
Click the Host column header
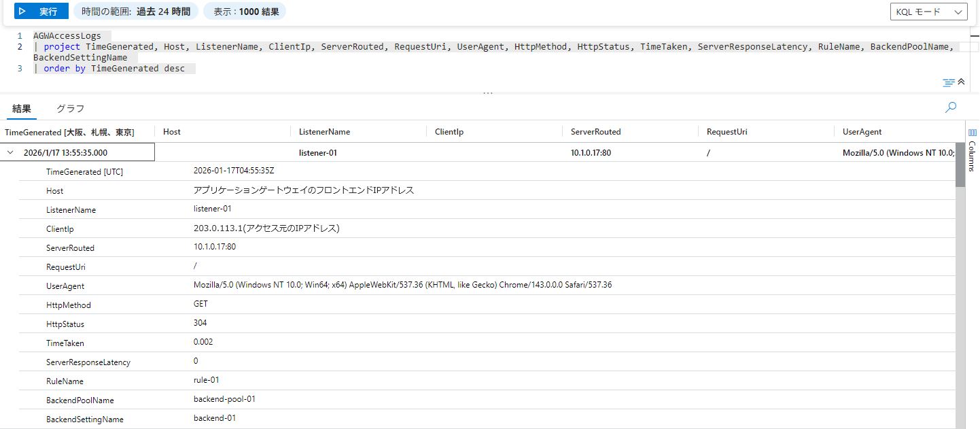172,132
